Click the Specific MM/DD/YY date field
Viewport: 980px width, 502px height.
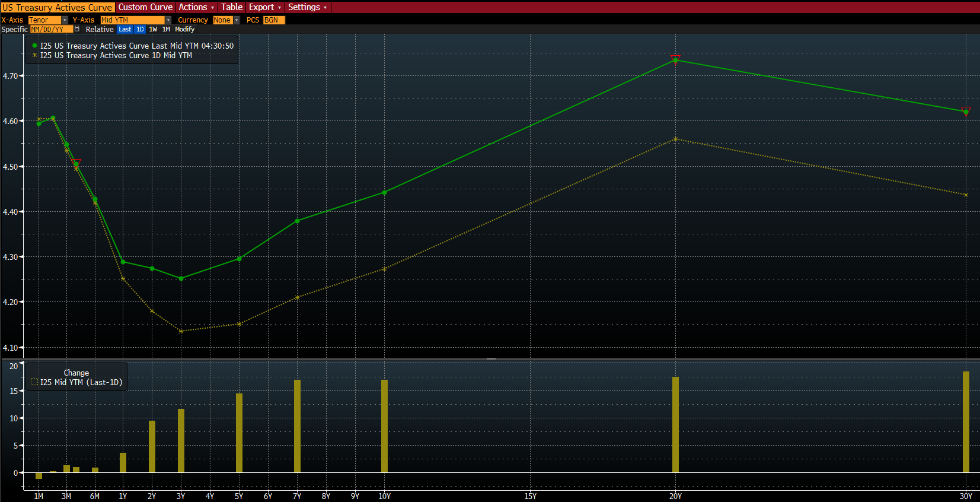tap(51, 29)
